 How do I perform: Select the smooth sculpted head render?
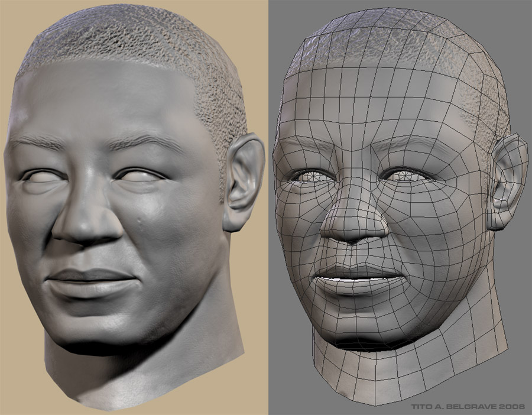pos(134,207)
